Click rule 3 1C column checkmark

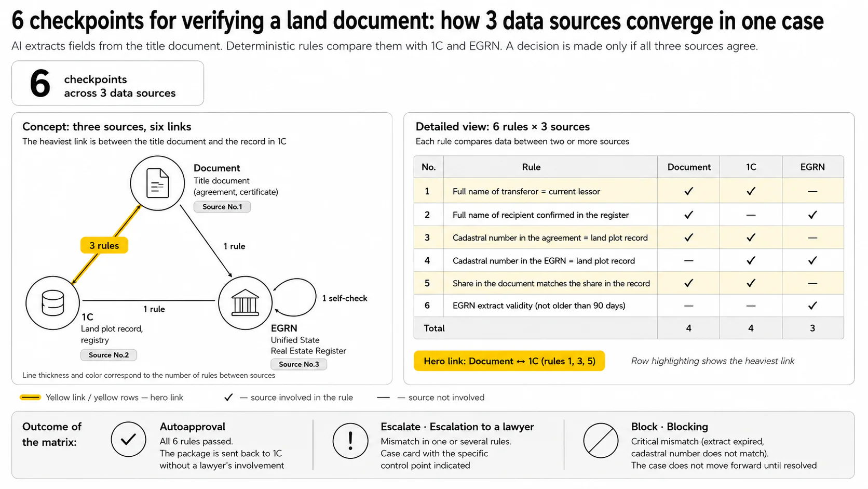[x=751, y=237]
